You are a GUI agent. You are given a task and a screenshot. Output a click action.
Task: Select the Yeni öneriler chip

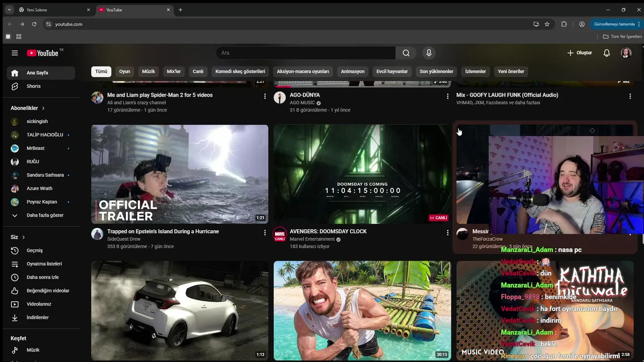[x=511, y=71]
